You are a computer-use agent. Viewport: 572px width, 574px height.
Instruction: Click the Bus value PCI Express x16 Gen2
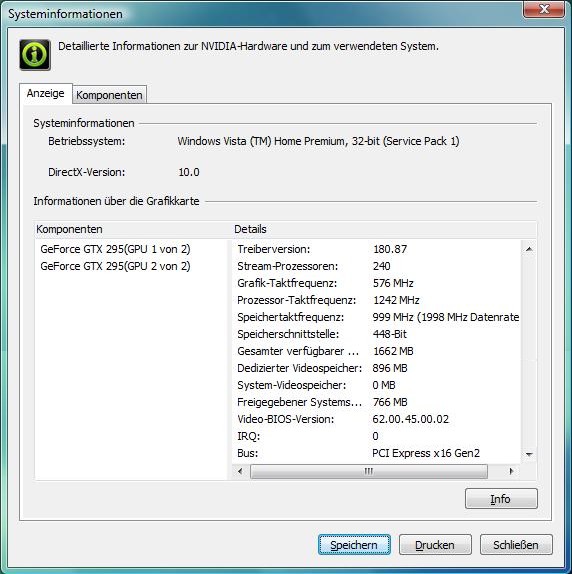[x=426, y=453]
